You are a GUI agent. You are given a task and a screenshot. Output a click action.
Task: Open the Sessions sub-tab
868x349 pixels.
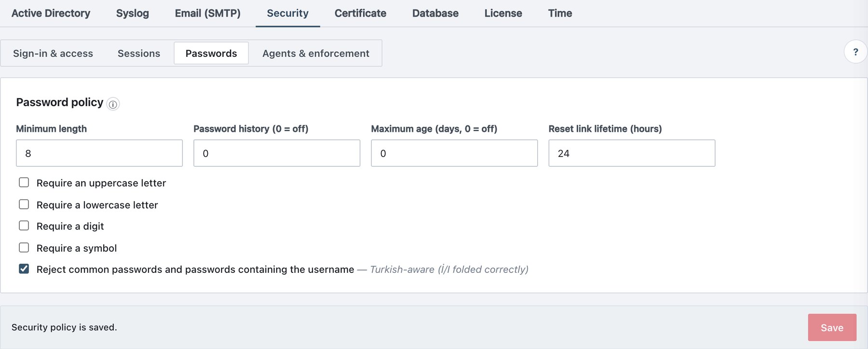[139, 54]
